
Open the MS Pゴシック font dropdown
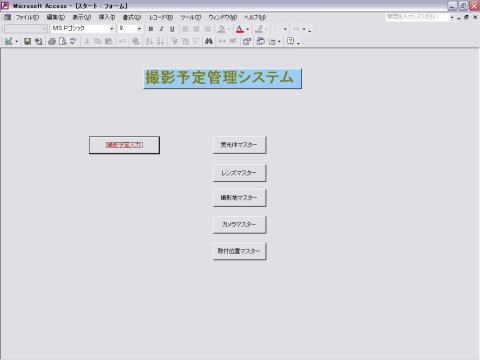(x=112, y=29)
